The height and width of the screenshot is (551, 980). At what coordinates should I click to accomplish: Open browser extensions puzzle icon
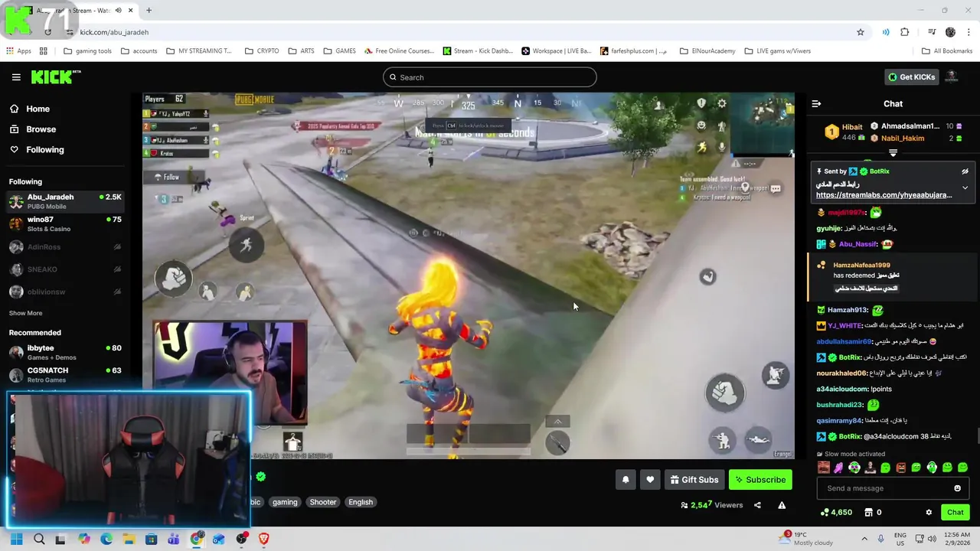[905, 32]
